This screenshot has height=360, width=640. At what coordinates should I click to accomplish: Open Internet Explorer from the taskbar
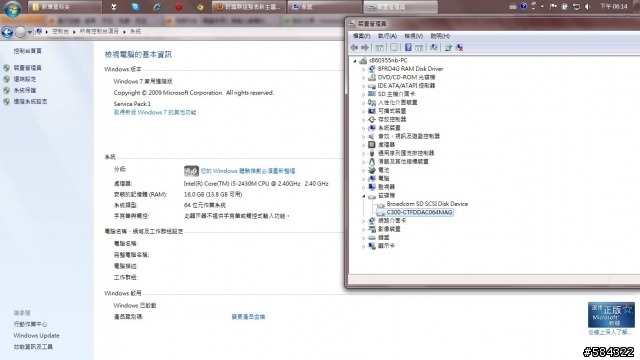157,7
